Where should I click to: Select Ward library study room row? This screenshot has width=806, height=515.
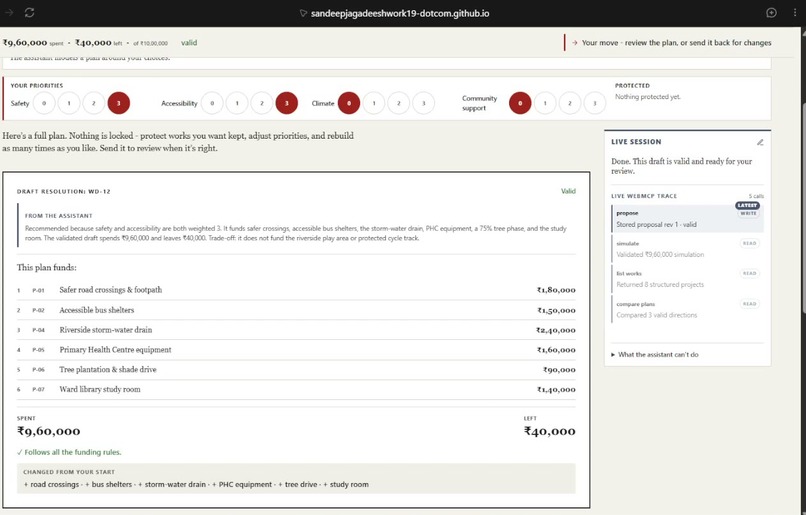click(x=296, y=390)
